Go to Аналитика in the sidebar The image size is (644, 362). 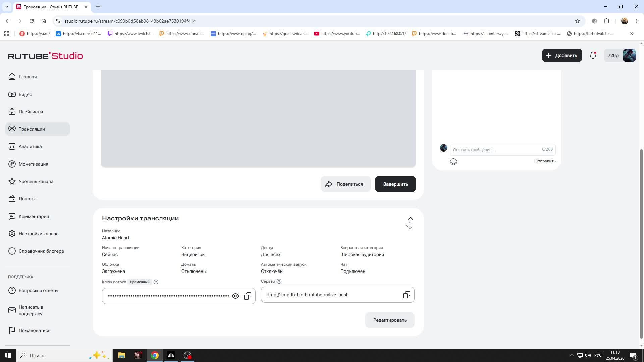coord(30,146)
